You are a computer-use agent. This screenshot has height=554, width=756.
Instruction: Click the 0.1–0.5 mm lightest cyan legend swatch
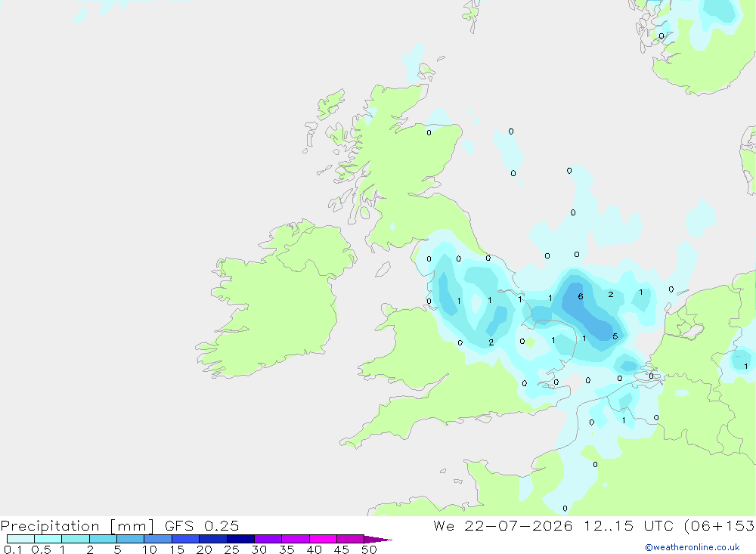pyautogui.click(x=20, y=539)
